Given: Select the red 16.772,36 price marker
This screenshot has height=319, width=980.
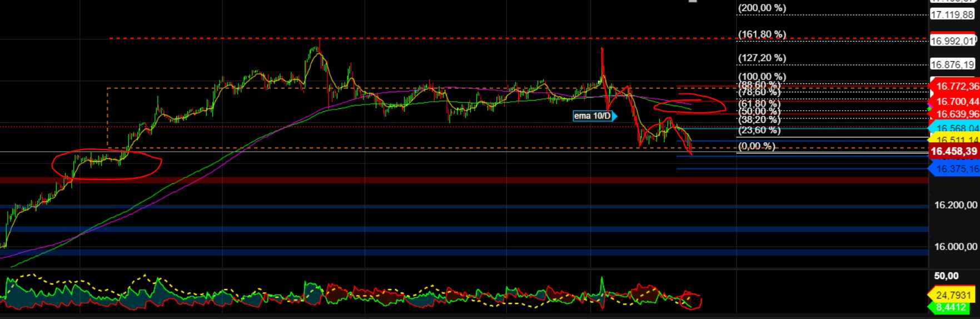Looking at the screenshot, I should pos(954,86).
